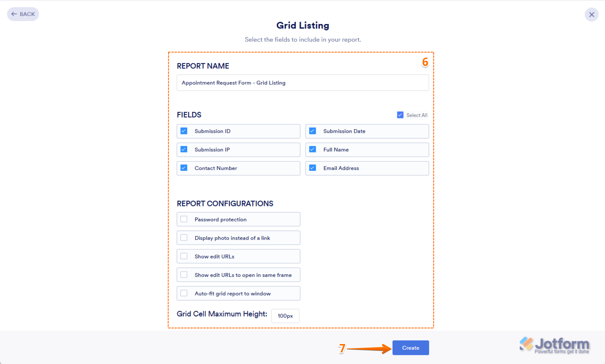Click the Create button
The image size is (605, 364).
[411, 348]
